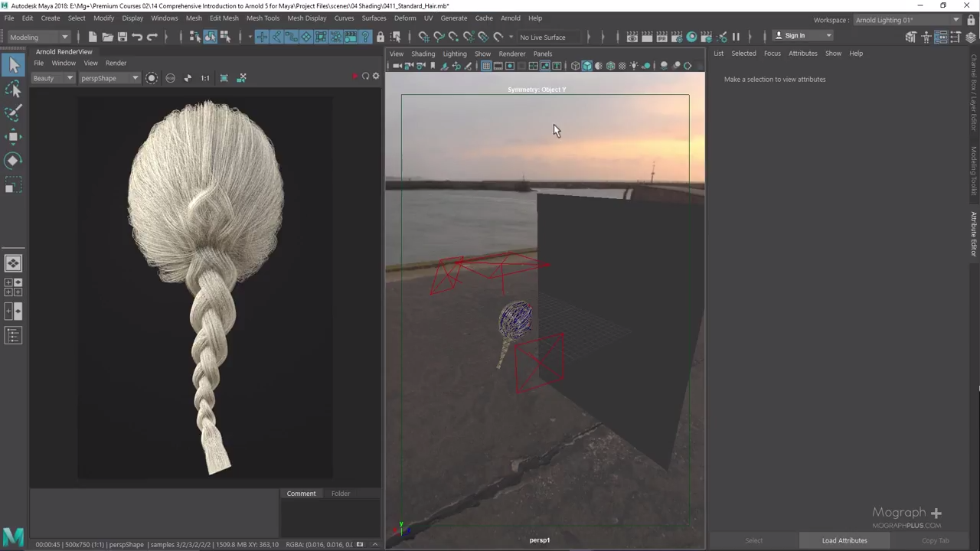The image size is (980, 551).
Task: Click the Load Attributes button
Action: [844, 540]
